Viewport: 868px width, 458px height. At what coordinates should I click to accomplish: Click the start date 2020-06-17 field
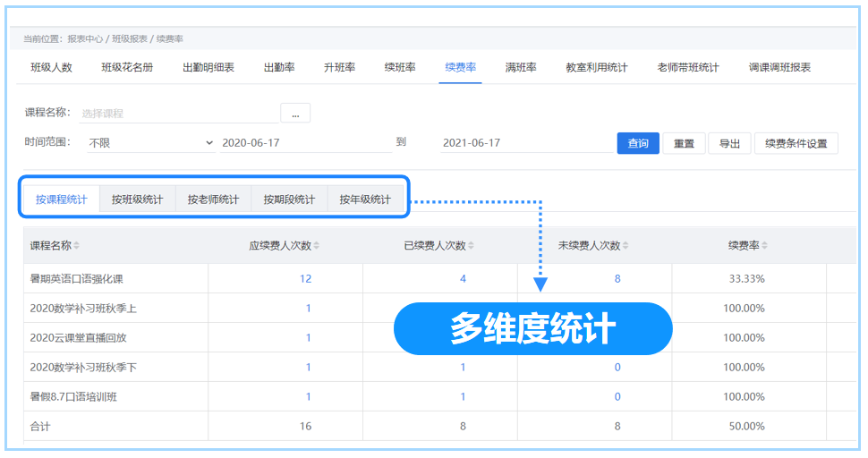pos(304,143)
